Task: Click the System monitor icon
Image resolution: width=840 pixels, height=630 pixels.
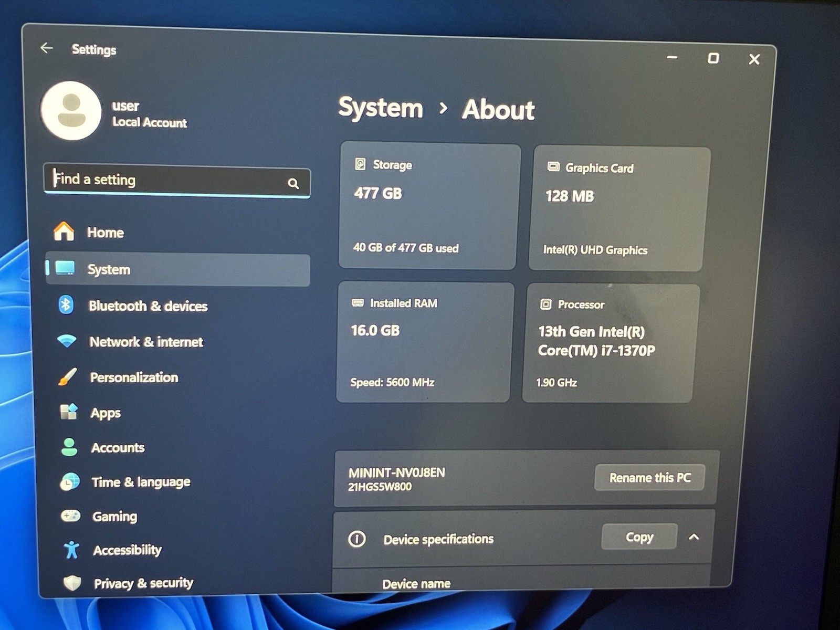Action: point(66,268)
